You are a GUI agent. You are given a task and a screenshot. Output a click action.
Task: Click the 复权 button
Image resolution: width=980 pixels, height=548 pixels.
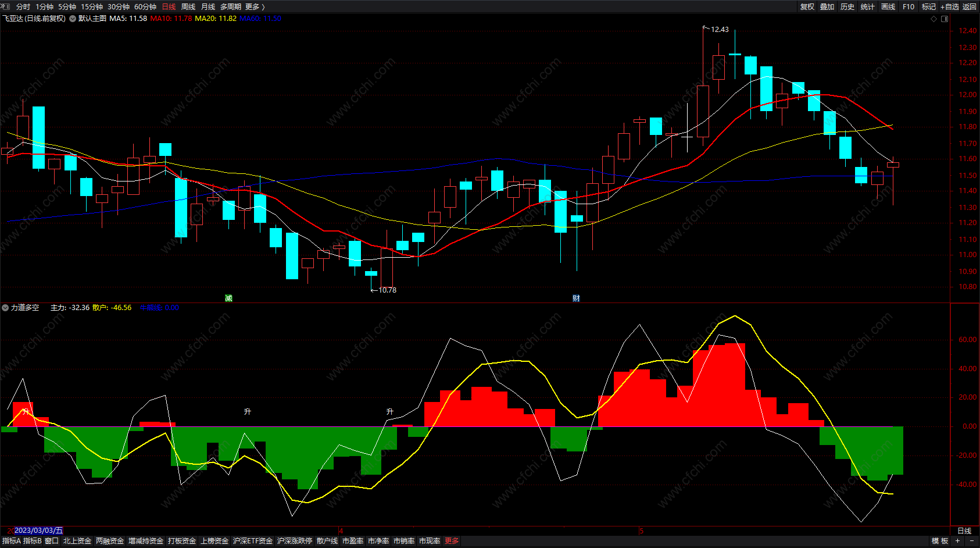point(807,7)
